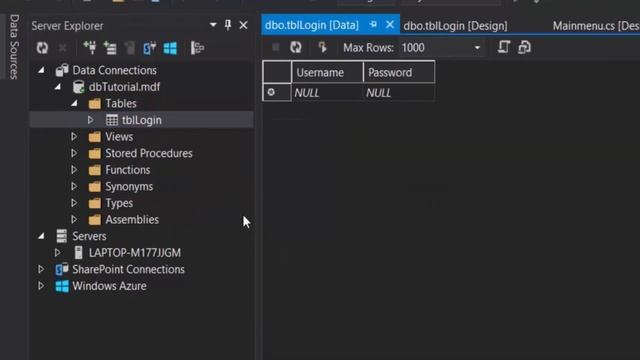Select the new row marker
Image resolution: width=640 pixels, height=360 pixels.
(277, 93)
